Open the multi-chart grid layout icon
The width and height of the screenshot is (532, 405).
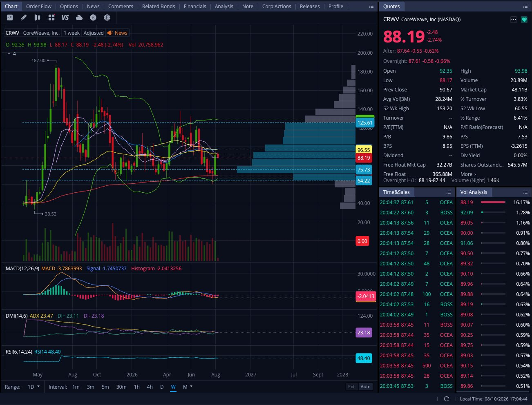(x=51, y=18)
